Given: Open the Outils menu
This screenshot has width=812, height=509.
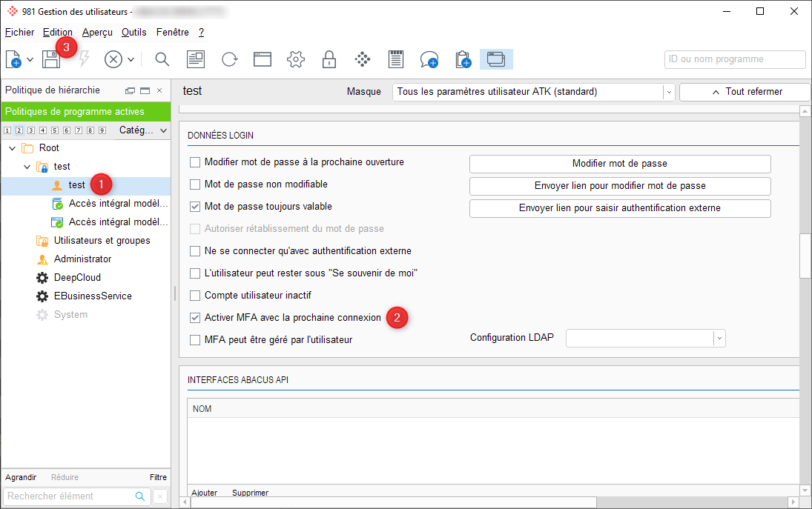Looking at the screenshot, I should click(134, 33).
